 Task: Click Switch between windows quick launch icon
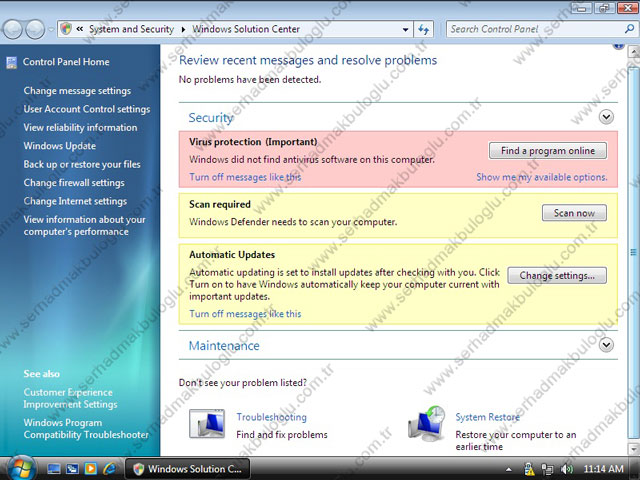pos(72,469)
